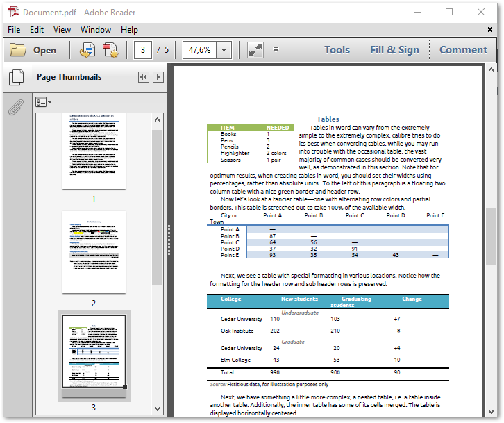Close the document with menu bar X
504x423 pixels.
click(489, 30)
